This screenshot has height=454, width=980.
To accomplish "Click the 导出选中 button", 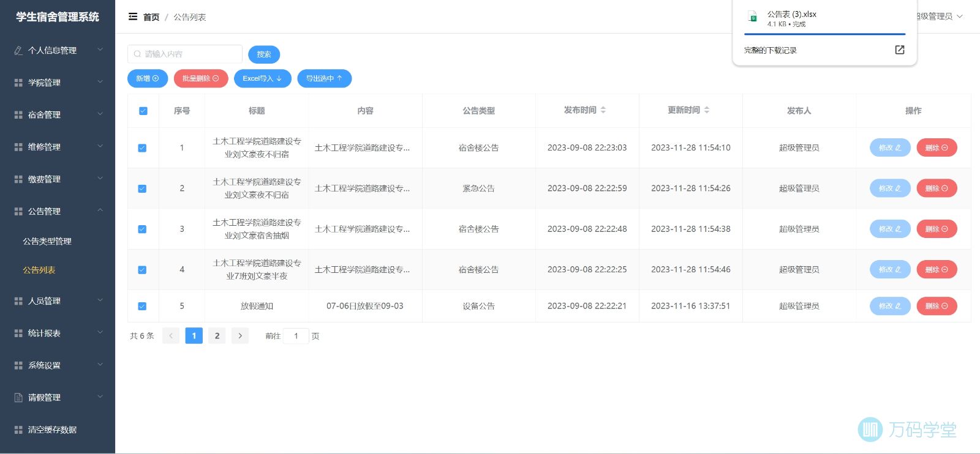I will click(x=324, y=78).
